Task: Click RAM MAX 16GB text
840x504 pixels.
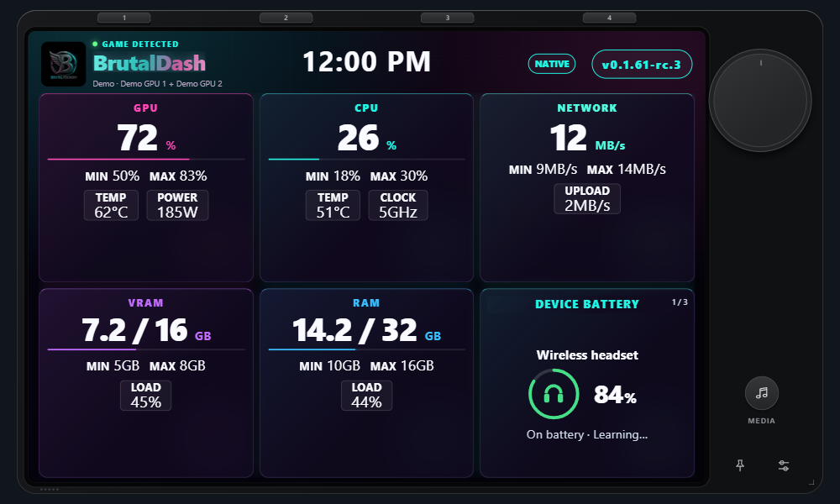Action: (402, 365)
